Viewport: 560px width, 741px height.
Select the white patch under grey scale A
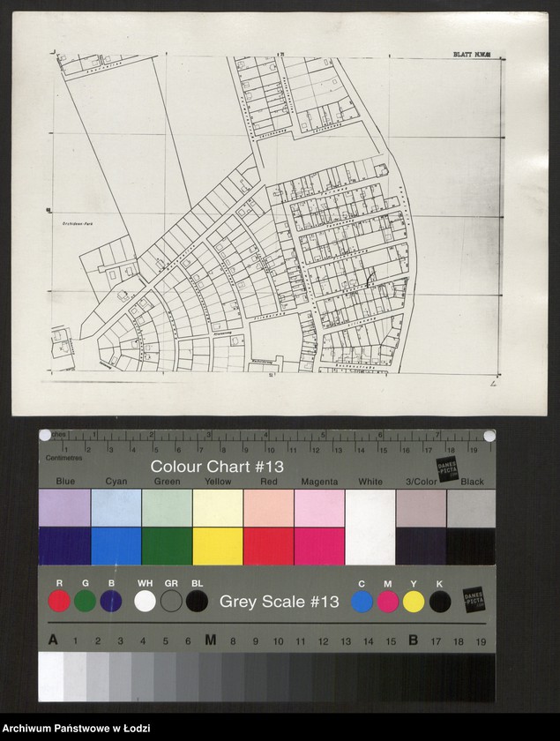click(x=51, y=677)
